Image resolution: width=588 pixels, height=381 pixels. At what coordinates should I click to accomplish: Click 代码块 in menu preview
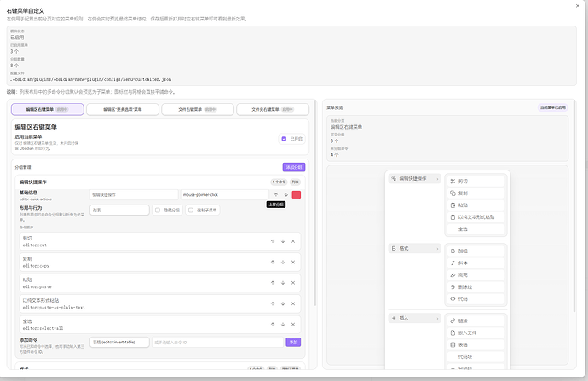click(476, 356)
